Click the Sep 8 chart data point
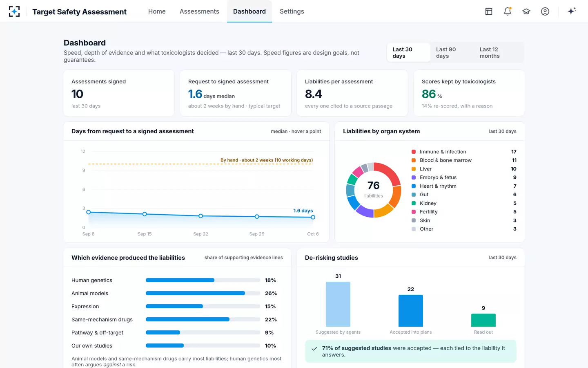588x368 pixels. (89, 212)
